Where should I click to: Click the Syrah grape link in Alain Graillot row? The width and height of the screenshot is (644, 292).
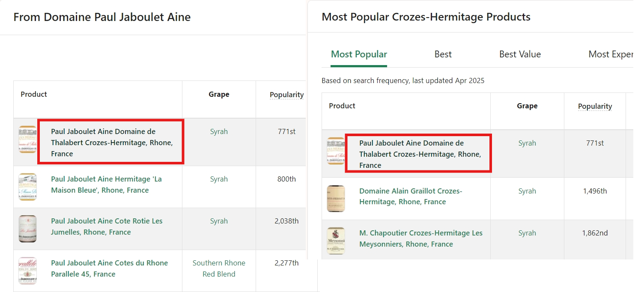527,191
